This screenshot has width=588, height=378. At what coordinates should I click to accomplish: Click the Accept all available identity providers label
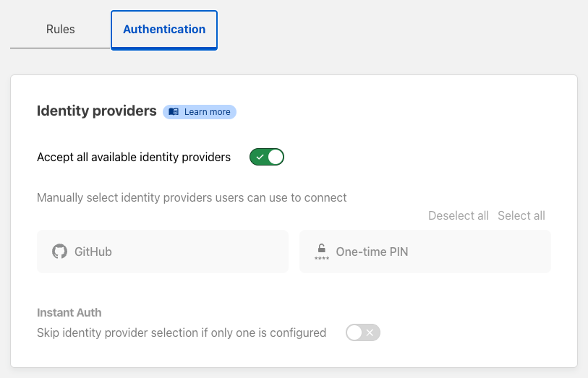[134, 158]
